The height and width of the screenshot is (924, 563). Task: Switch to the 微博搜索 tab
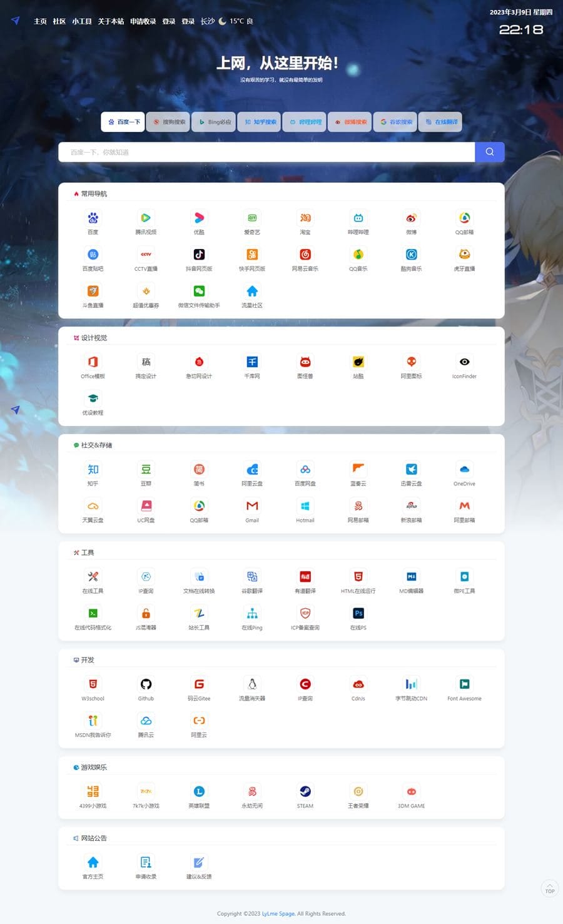click(x=349, y=122)
